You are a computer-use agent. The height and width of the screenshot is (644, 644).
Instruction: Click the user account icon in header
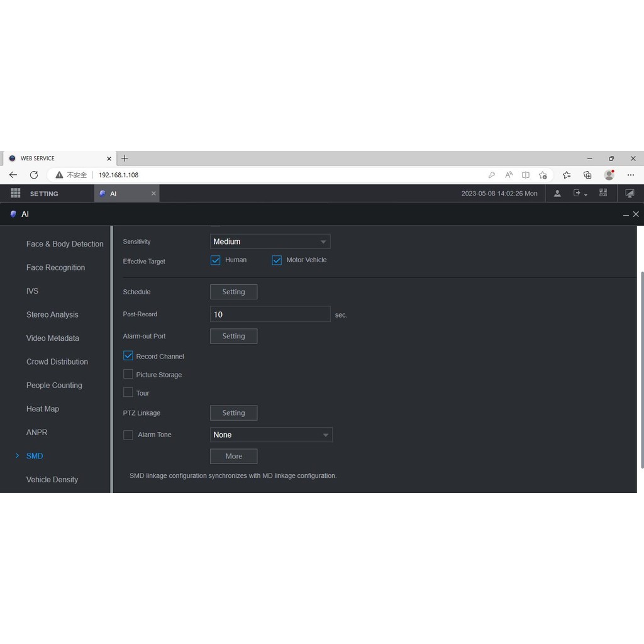click(557, 193)
